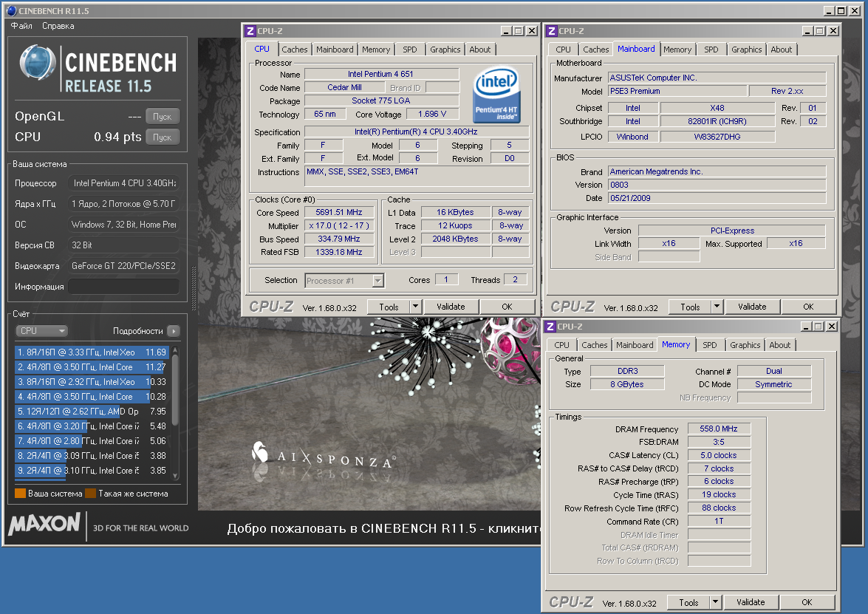Click the Cinebench Release 11.5 logo
The image size is (868, 614).
98,69
